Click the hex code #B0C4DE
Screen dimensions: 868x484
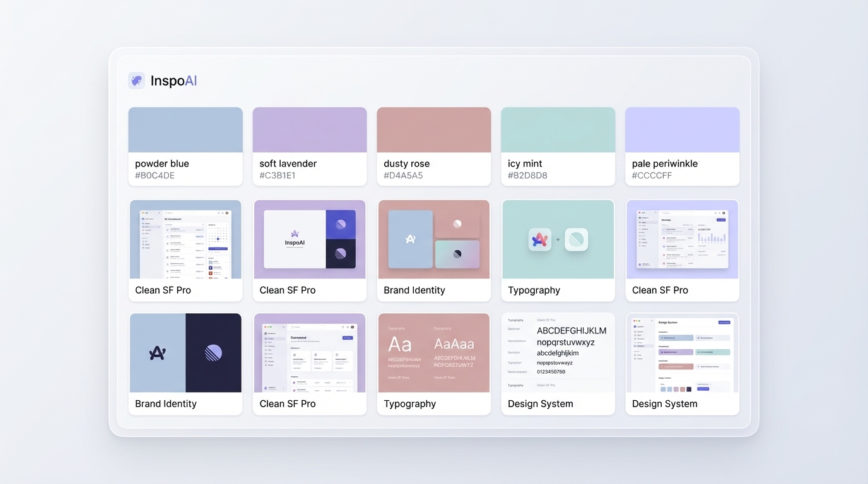155,174
